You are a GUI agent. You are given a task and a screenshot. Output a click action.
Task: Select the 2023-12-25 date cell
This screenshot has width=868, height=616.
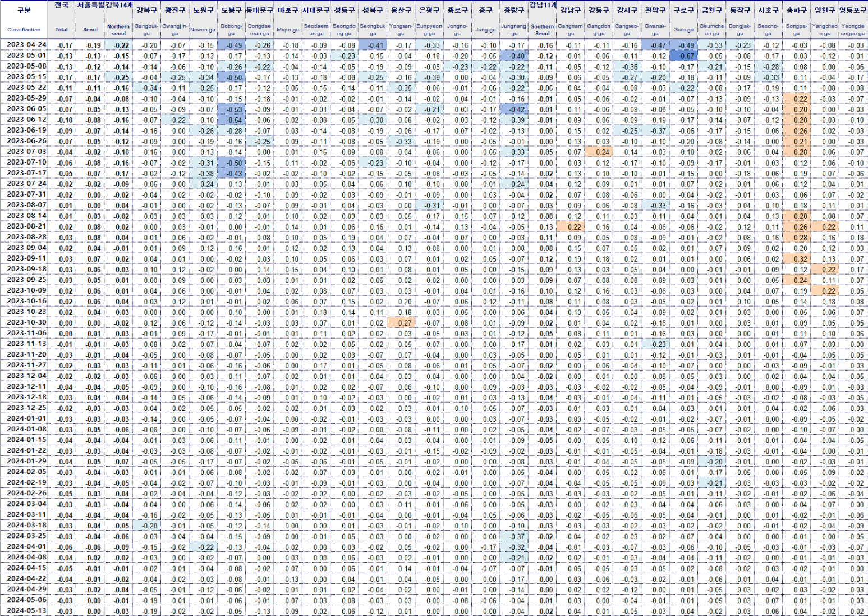click(x=27, y=408)
